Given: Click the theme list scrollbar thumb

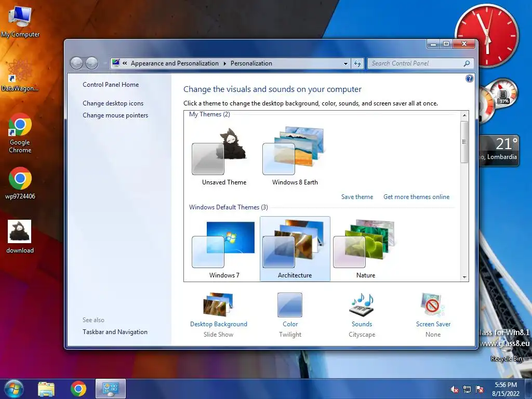Looking at the screenshot, I should click(x=464, y=142).
